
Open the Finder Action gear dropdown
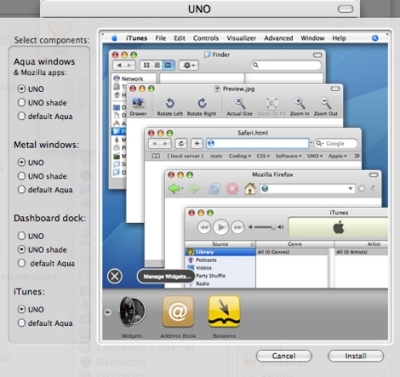189,65
